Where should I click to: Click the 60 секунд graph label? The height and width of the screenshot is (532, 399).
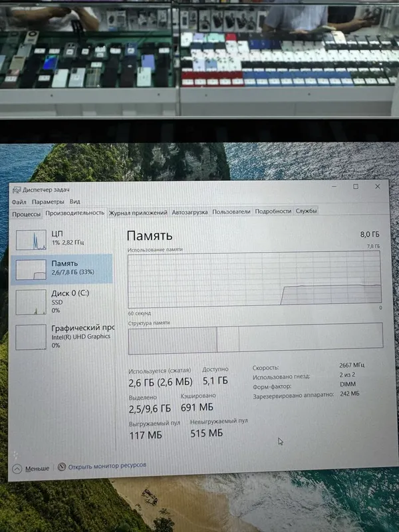click(x=140, y=313)
